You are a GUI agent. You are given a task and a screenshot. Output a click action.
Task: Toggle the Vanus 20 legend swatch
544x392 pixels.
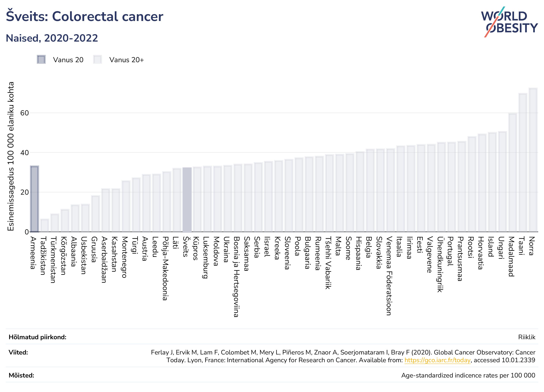[x=41, y=59]
